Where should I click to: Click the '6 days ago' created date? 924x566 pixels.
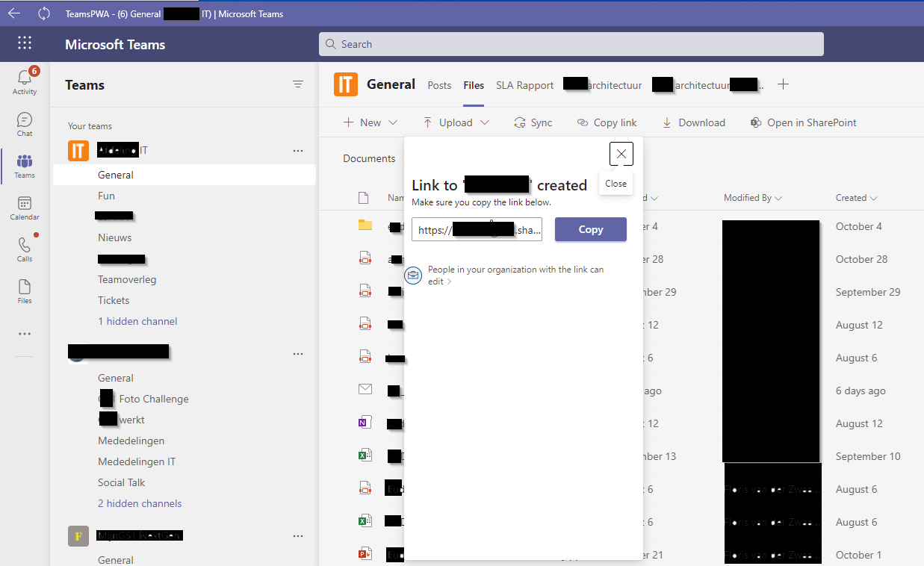point(861,391)
